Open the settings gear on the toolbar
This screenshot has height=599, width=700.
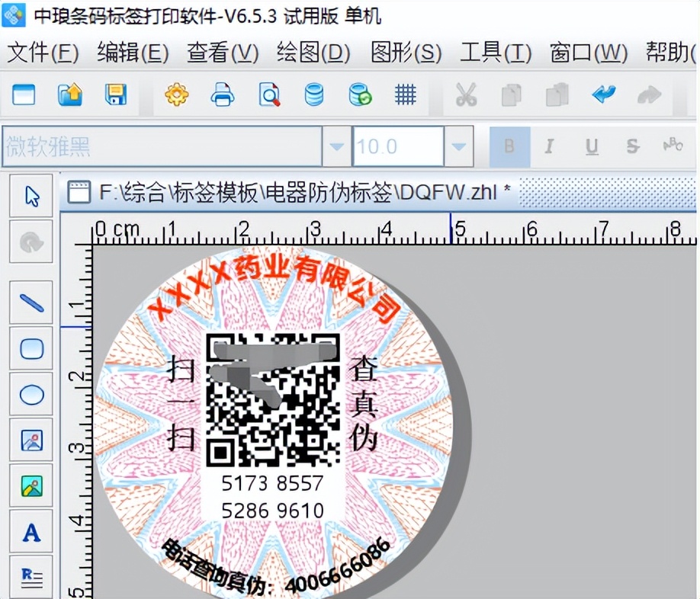(x=177, y=94)
